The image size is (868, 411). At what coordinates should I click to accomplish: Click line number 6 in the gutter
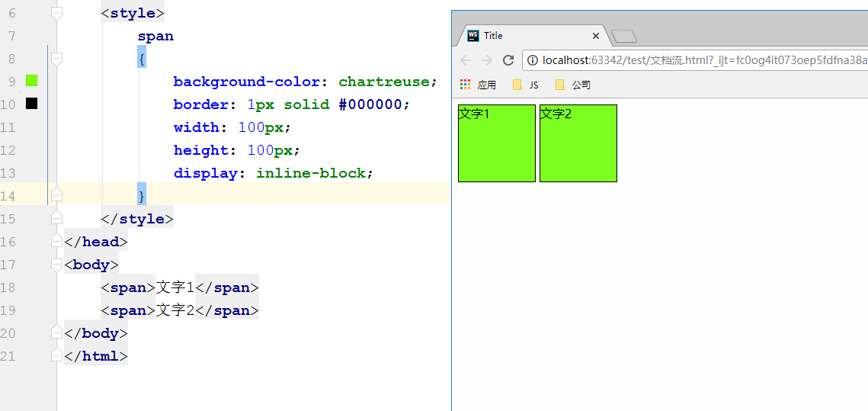coord(12,13)
